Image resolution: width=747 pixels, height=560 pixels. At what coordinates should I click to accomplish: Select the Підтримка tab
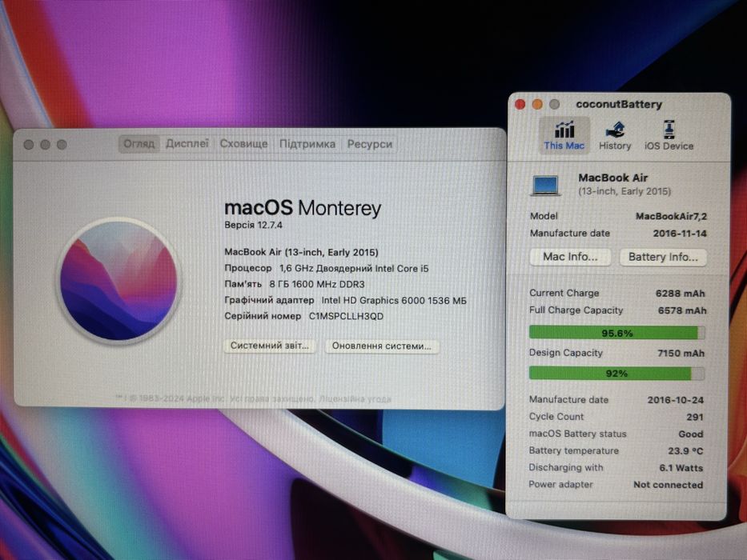tap(307, 144)
